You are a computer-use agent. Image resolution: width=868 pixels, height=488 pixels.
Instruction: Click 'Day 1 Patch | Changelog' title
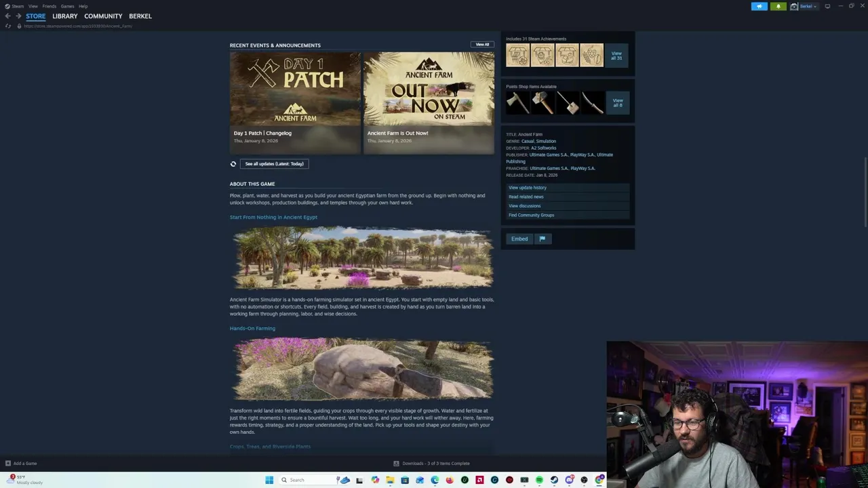coord(262,133)
